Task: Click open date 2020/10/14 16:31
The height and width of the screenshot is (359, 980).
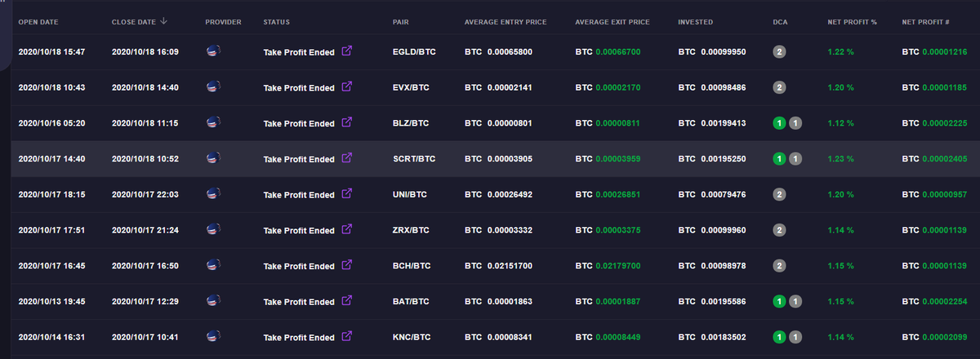Action: point(51,338)
